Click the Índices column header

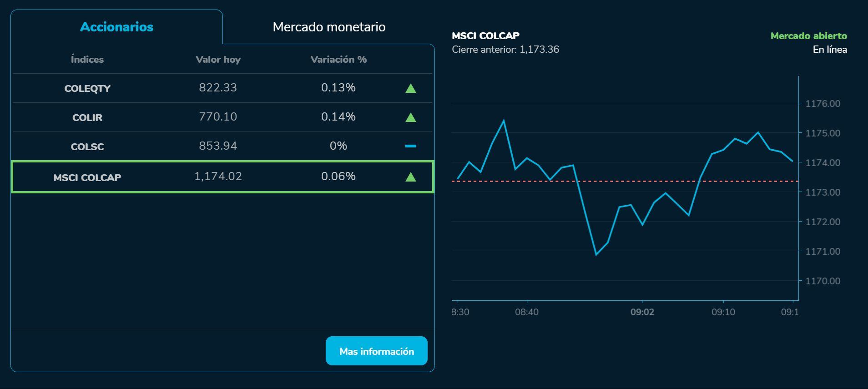(87, 60)
